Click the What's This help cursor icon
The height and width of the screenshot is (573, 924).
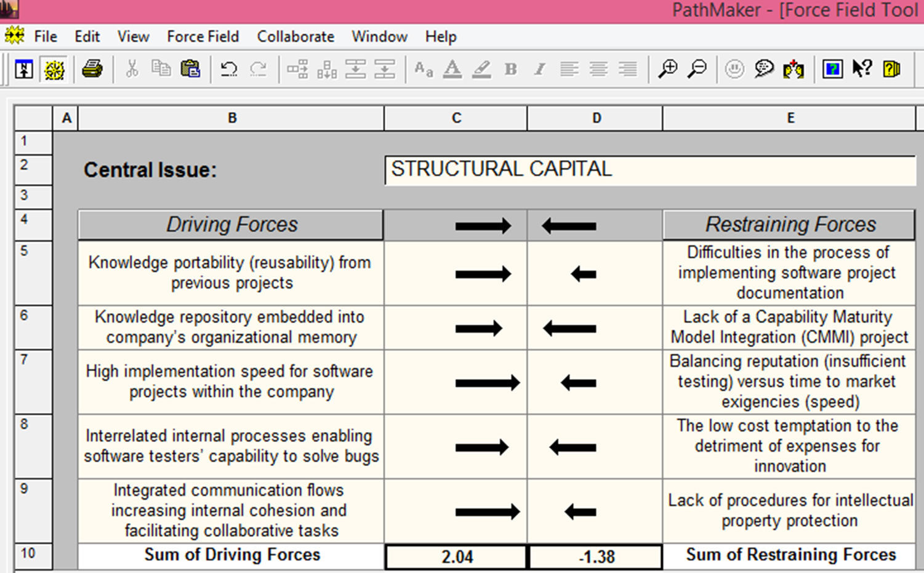pos(862,69)
